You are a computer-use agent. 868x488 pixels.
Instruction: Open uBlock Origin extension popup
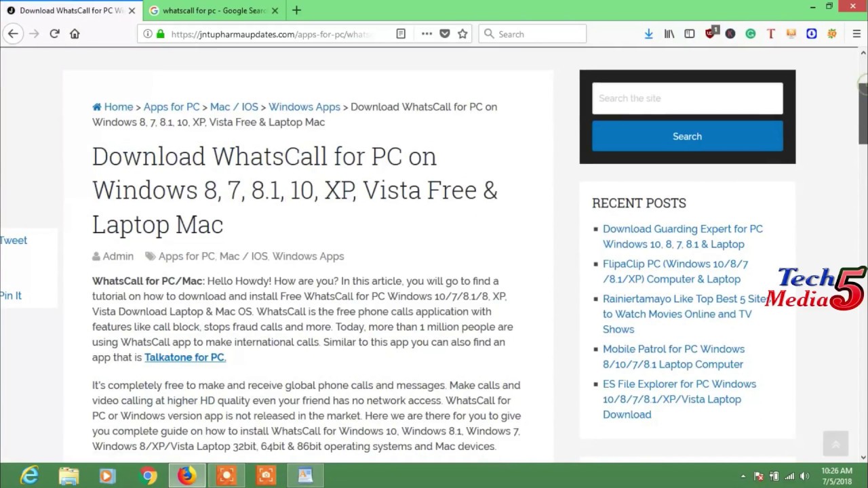pyautogui.click(x=711, y=33)
